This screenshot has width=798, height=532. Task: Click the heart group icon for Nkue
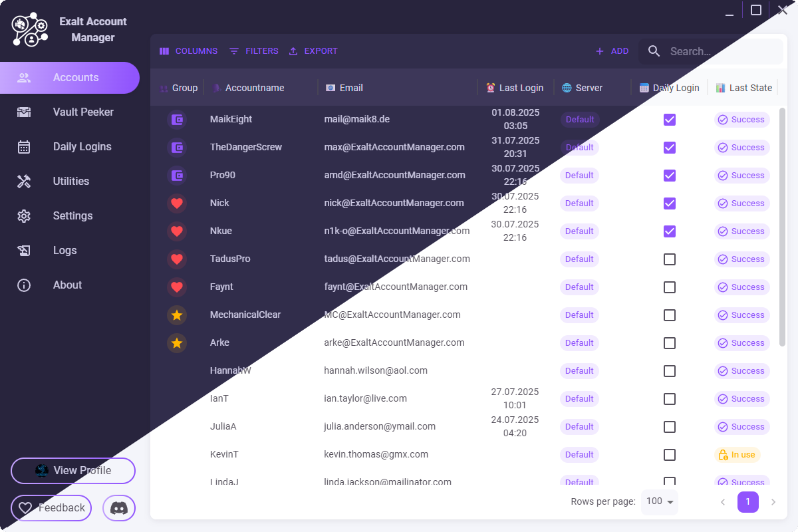[177, 231]
